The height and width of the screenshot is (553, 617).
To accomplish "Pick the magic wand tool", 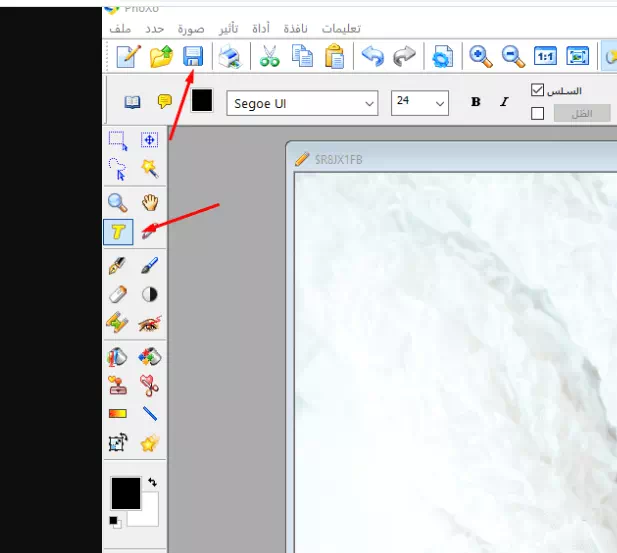I will [150, 169].
